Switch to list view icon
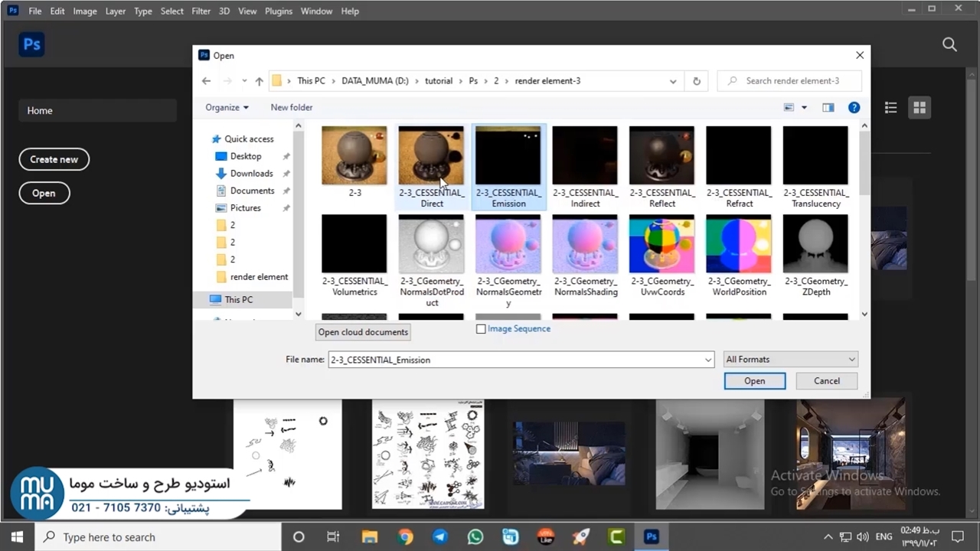This screenshot has height=551, width=980. (x=890, y=108)
